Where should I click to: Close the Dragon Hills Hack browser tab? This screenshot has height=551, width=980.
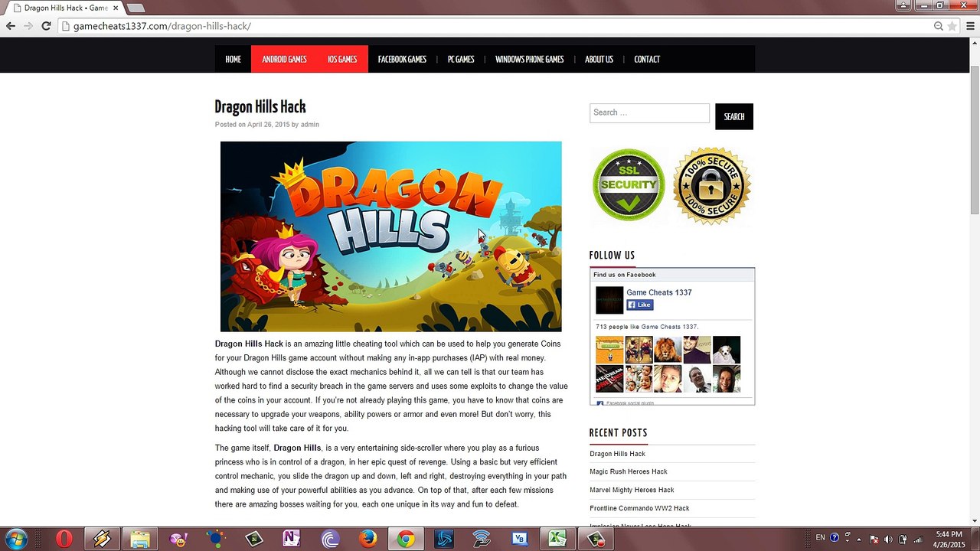(114, 8)
